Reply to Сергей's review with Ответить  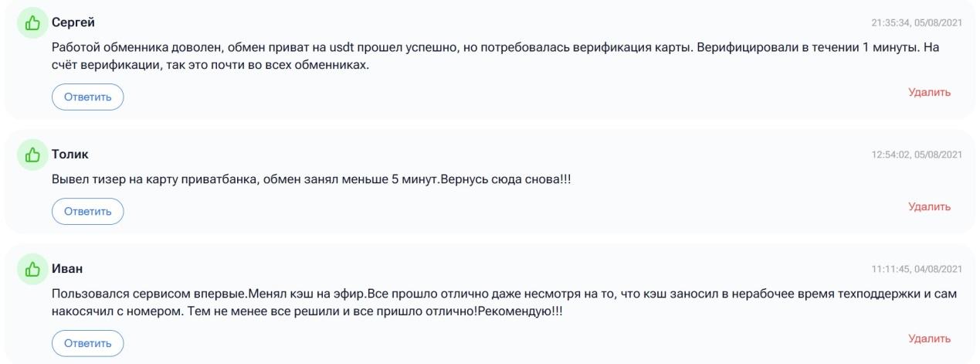tap(88, 97)
